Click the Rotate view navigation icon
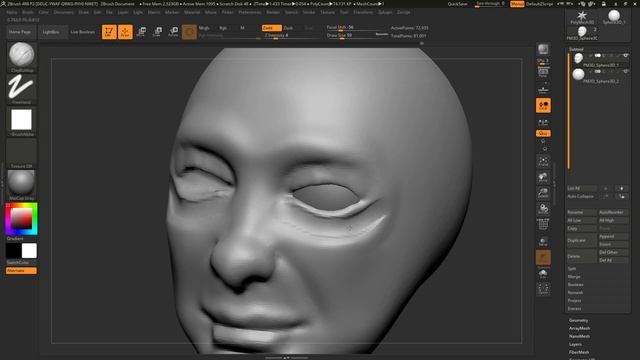640x360 pixels. pos(543,209)
